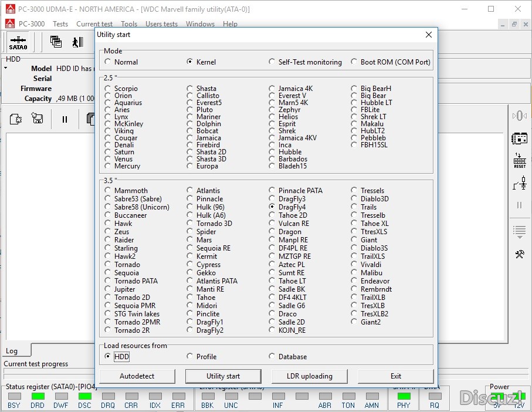
Task: Select the Tahoe LT drive family
Action: pos(272,281)
